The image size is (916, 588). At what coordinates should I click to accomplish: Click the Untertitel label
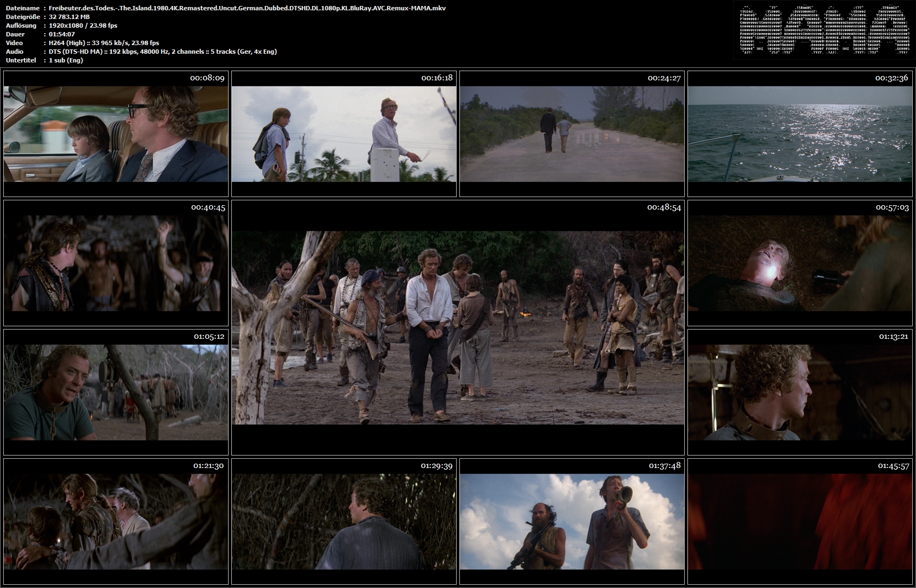click(x=21, y=60)
